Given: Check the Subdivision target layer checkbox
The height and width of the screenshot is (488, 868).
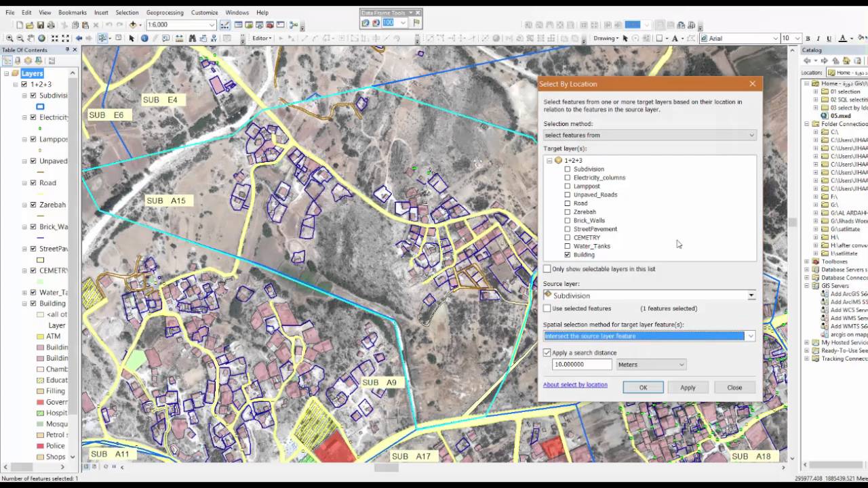Looking at the screenshot, I should pyautogui.click(x=568, y=169).
